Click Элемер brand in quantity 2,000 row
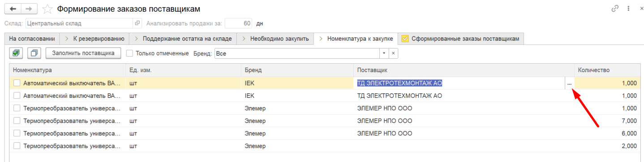 pyautogui.click(x=255, y=146)
